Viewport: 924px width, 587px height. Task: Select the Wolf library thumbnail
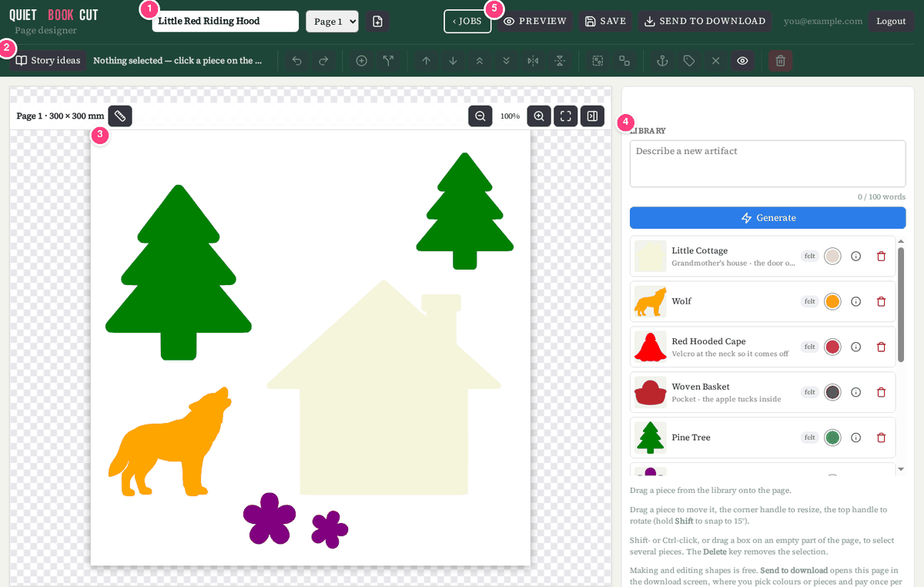pyautogui.click(x=650, y=302)
